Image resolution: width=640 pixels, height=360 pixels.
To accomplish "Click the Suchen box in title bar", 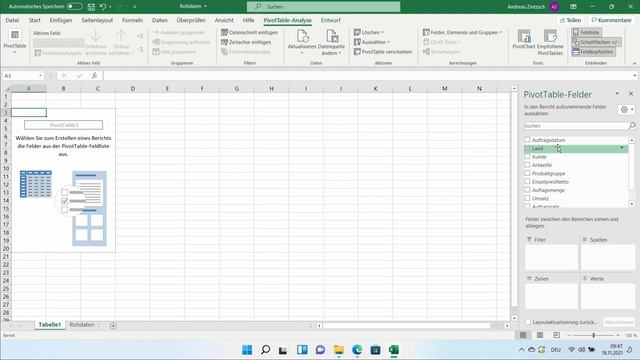I will (323, 7).
